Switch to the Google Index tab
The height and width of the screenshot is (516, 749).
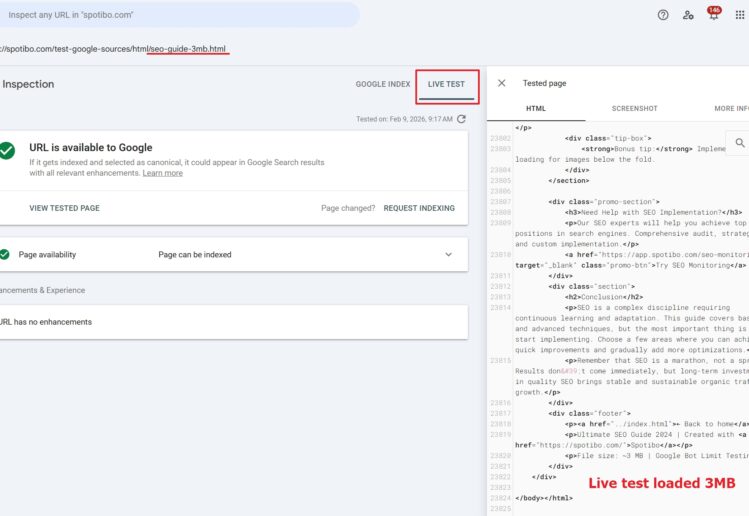tap(383, 85)
